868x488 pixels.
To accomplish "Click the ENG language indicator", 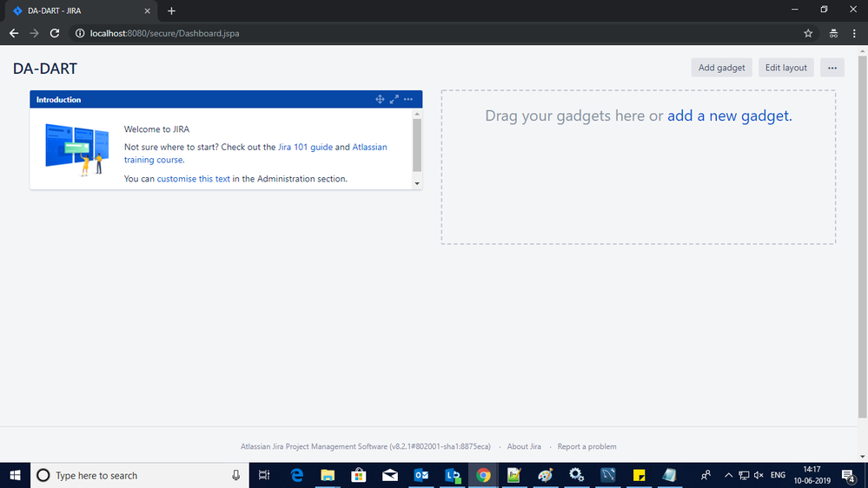I will [x=778, y=475].
